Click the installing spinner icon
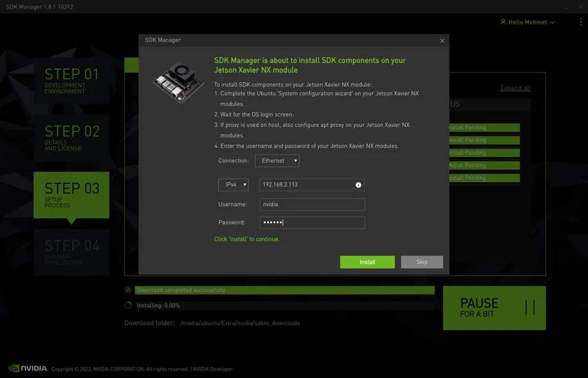Screen dimensions: 588x378 (128, 305)
